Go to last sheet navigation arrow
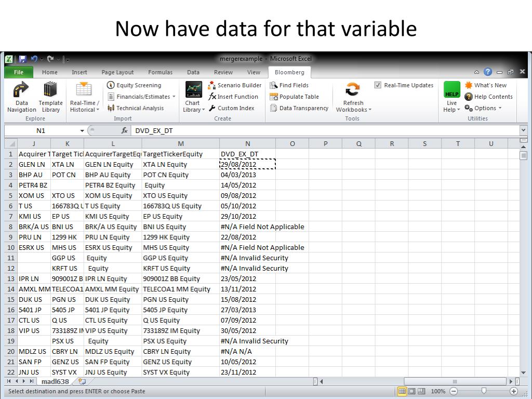This screenshot has height=399, width=532. pyautogui.click(x=32, y=381)
